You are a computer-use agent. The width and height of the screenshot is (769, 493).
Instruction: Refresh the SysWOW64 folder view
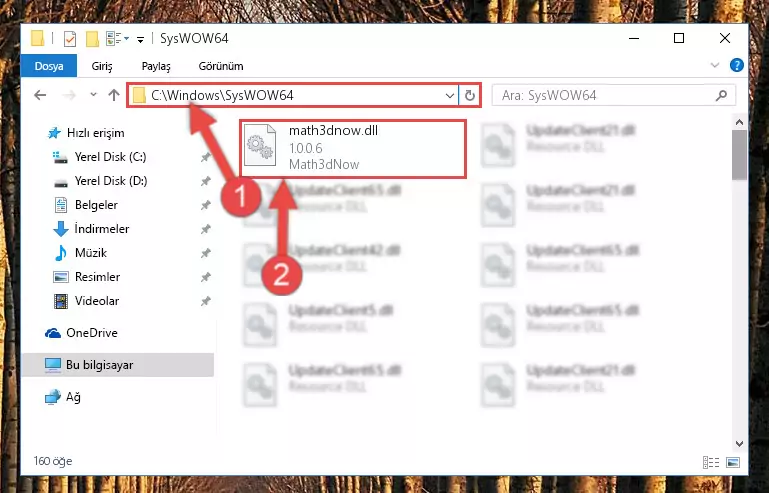tap(470, 95)
